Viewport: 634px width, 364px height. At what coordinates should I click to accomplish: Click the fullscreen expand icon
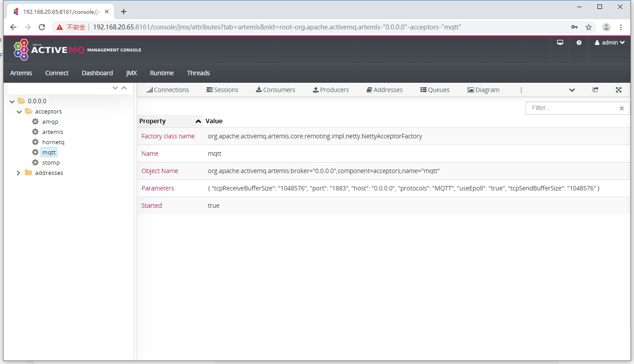pyautogui.click(x=618, y=89)
